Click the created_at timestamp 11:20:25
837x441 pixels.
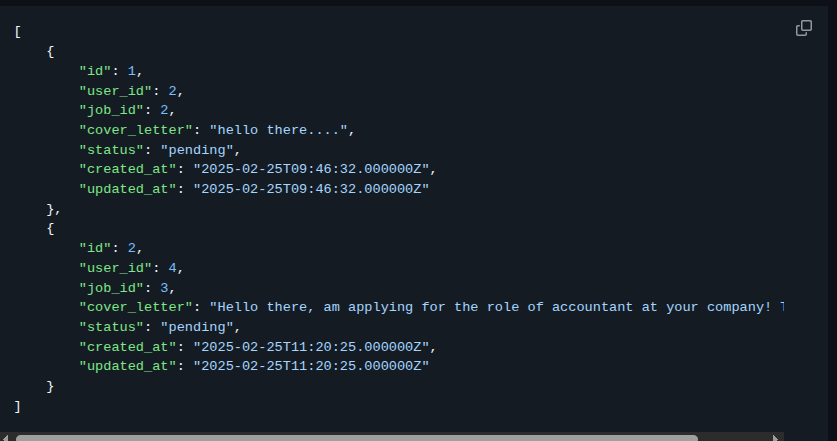coord(311,347)
